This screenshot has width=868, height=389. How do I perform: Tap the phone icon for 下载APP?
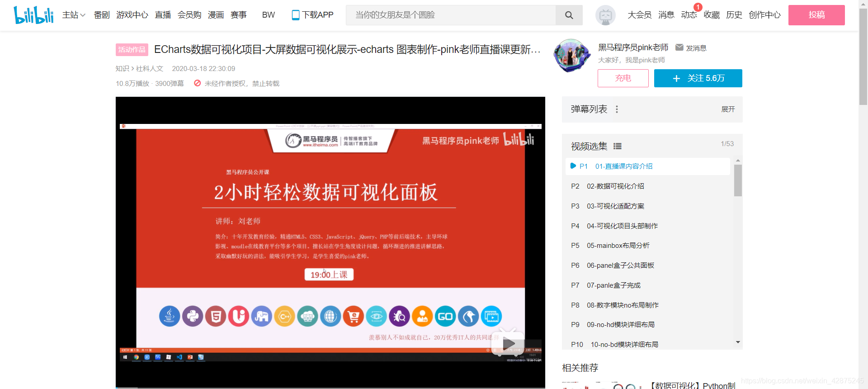tap(296, 15)
